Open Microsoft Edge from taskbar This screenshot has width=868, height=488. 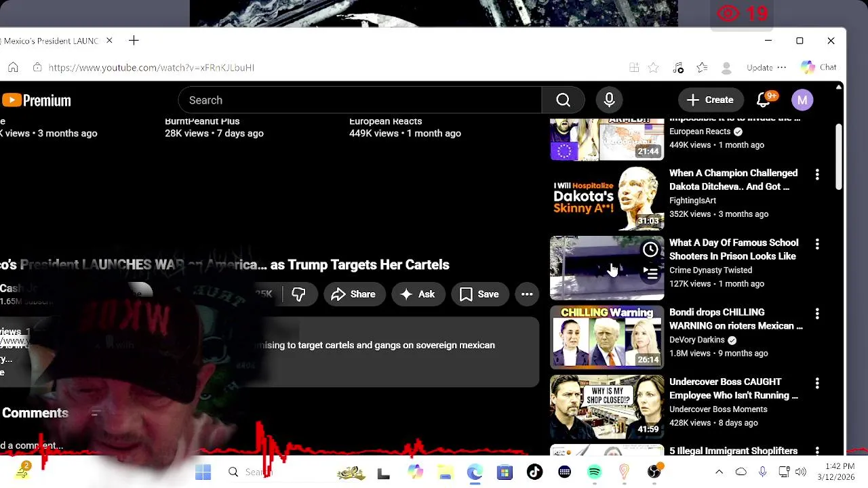[475, 472]
